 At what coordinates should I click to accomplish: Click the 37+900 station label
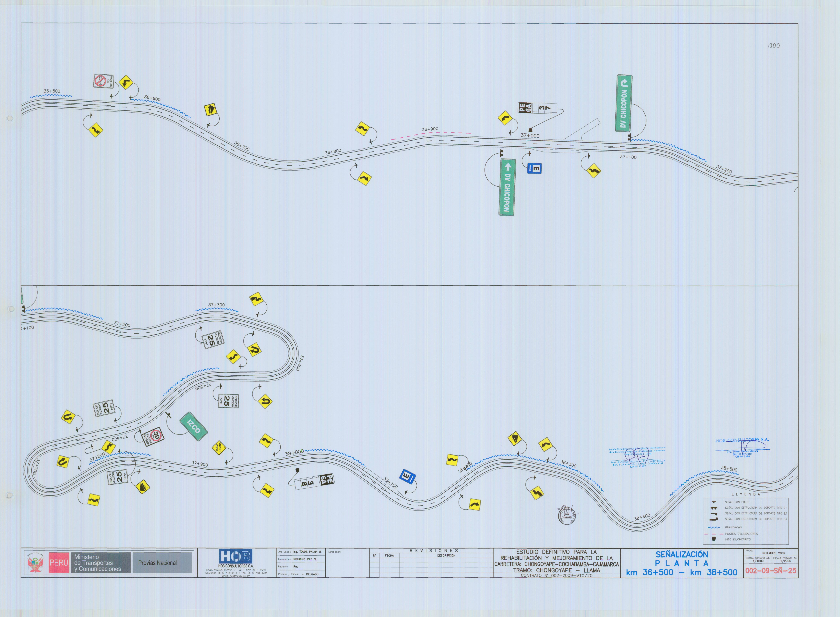200,464
